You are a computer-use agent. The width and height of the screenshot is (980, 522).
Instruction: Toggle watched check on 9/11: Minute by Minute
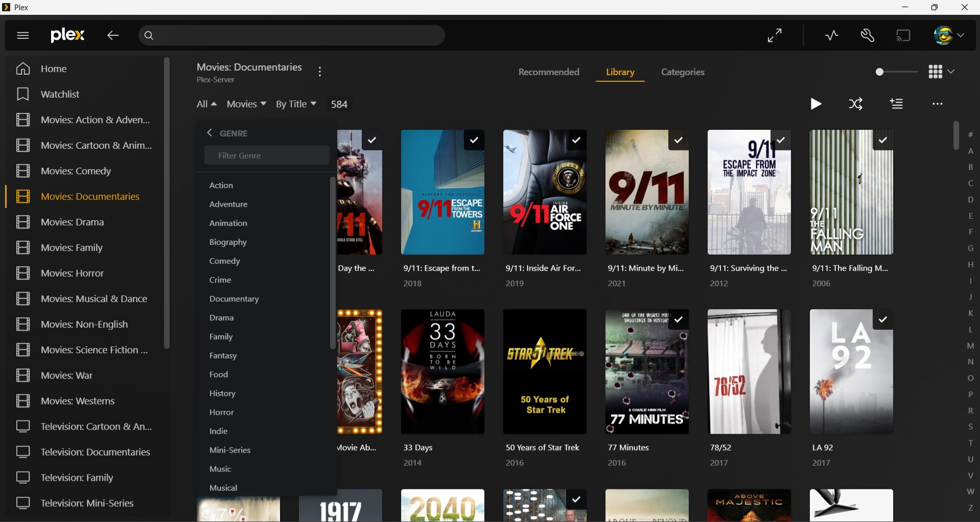coord(679,140)
